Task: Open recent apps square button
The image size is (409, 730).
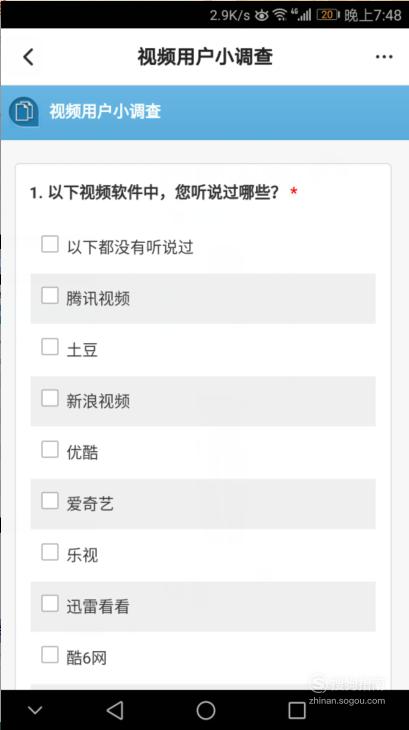Action: (297, 710)
